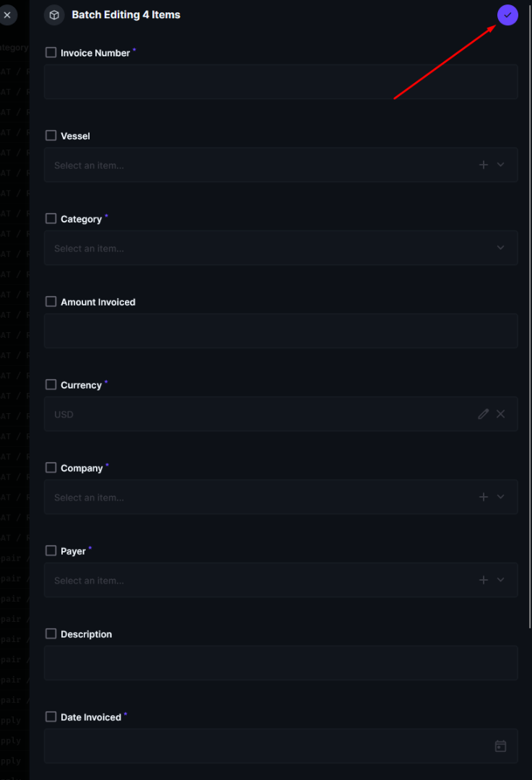
Task: Click the plus icon in the Vessel field
Action: pos(484,165)
